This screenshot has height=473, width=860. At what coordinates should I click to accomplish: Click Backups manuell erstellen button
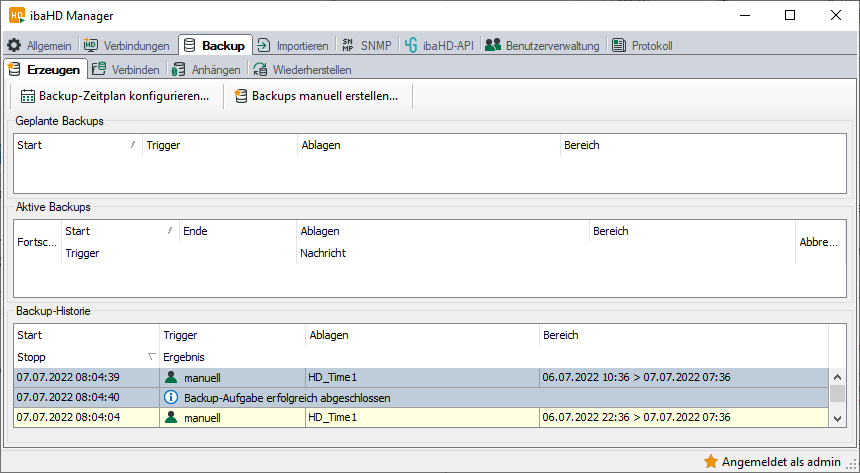pos(316,97)
